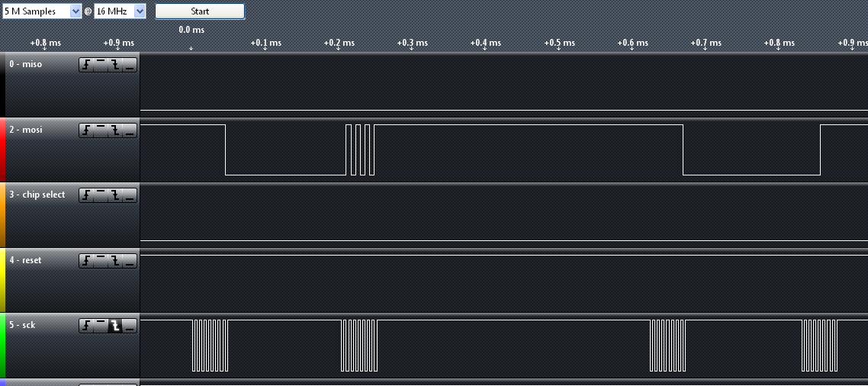Set falling edge trigger on chip select channel
Viewport: 868px width, 386px height.
click(x=115, y=195)
